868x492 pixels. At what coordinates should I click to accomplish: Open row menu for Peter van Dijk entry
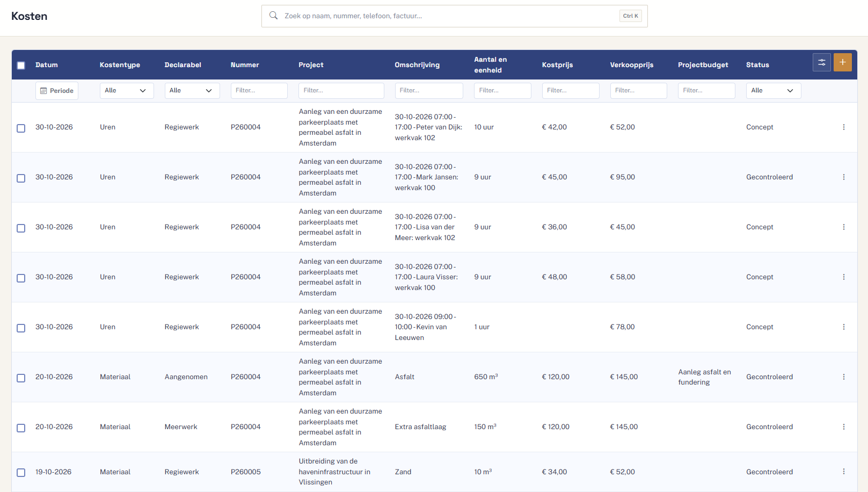pos(843,127)
